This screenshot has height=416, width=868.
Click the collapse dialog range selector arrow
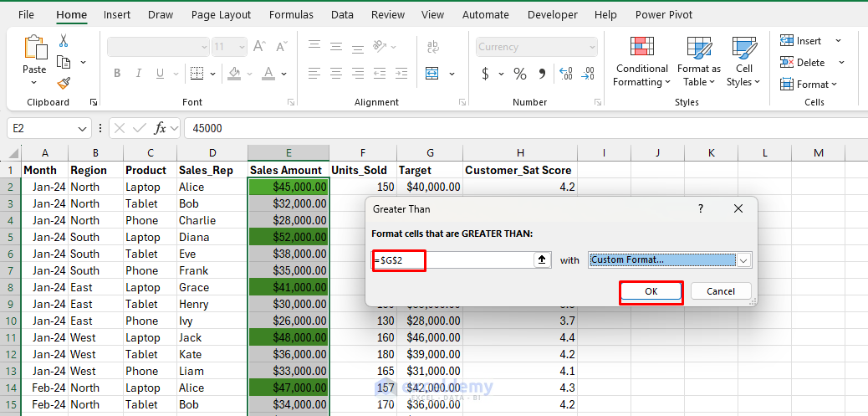(x=542, y=259)
